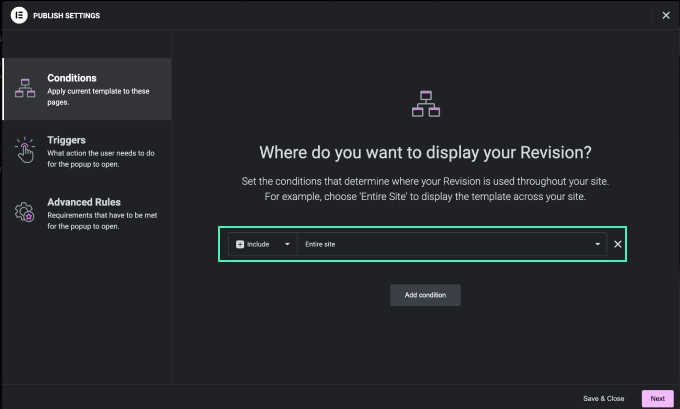This screenshot has height=409, width=680.
Task: Click the plus icon beside Include
Action: [240, 245]
